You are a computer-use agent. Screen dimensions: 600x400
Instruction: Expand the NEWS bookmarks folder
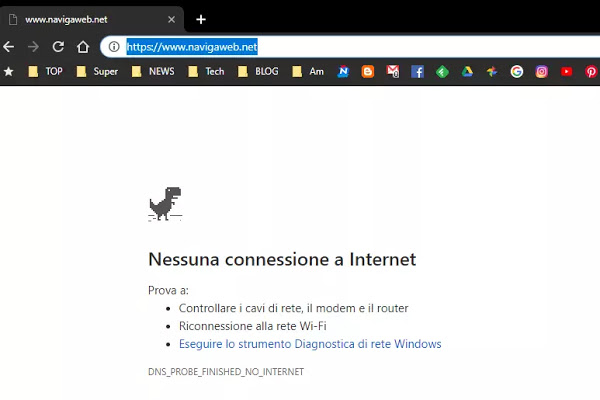(x=153, y=72)
